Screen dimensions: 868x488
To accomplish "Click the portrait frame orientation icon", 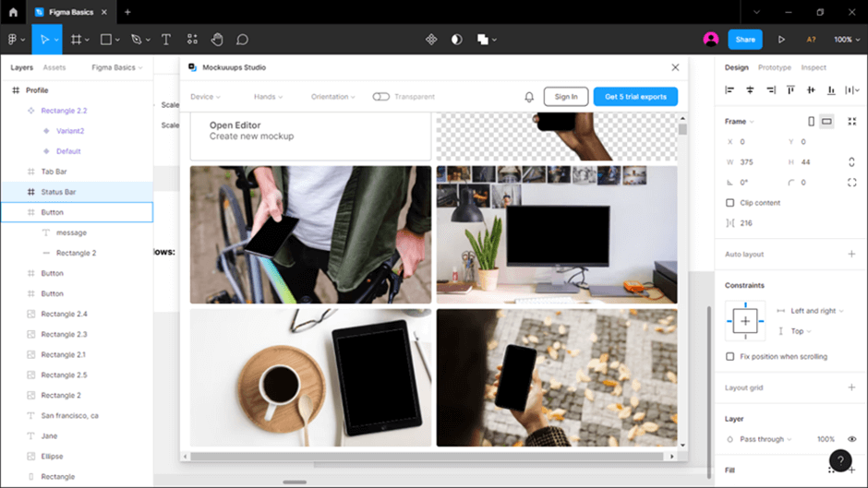I will point(811,121).
